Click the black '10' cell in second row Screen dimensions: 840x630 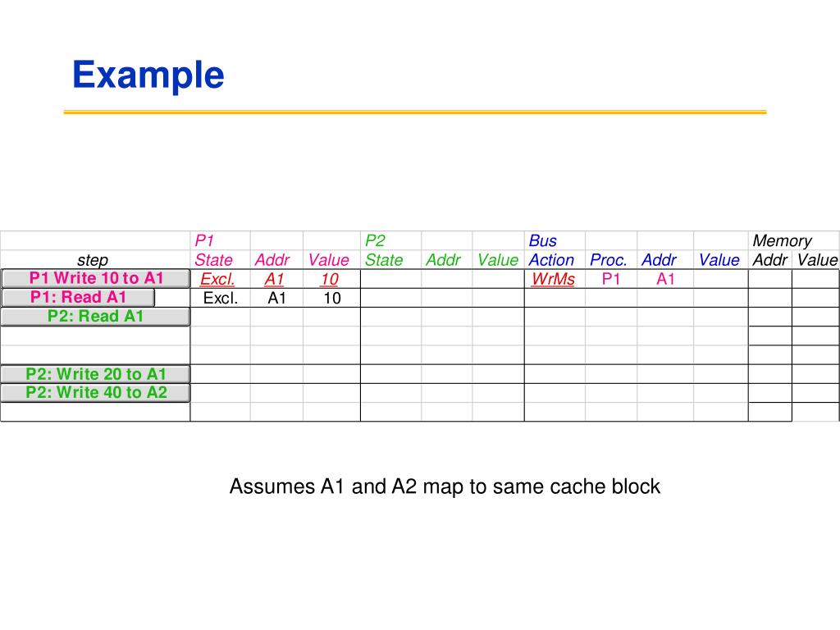point(332,299)
